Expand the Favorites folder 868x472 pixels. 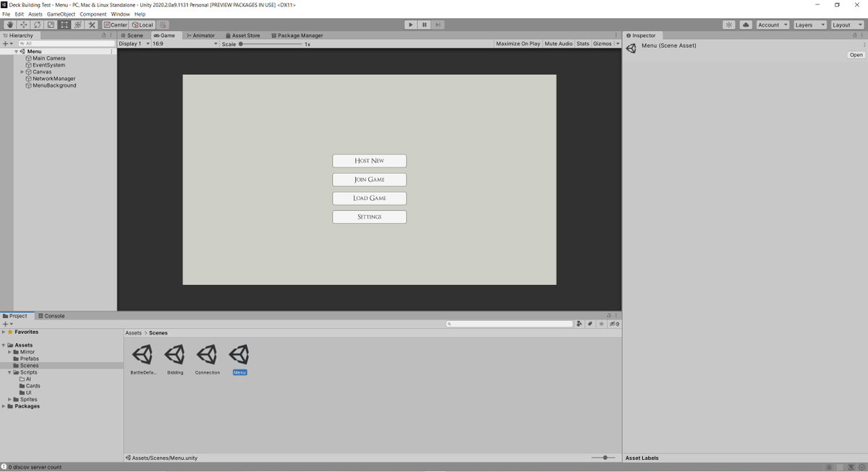click(x=4, y=332)
